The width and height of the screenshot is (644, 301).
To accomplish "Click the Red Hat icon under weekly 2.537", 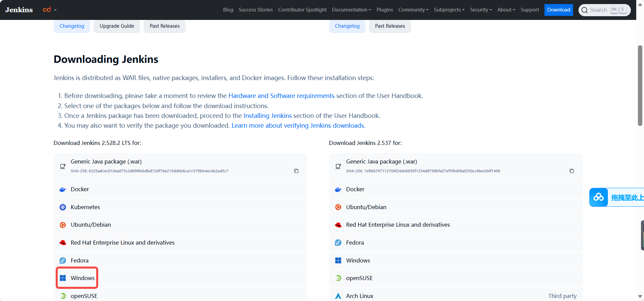I will coord(338,225).
